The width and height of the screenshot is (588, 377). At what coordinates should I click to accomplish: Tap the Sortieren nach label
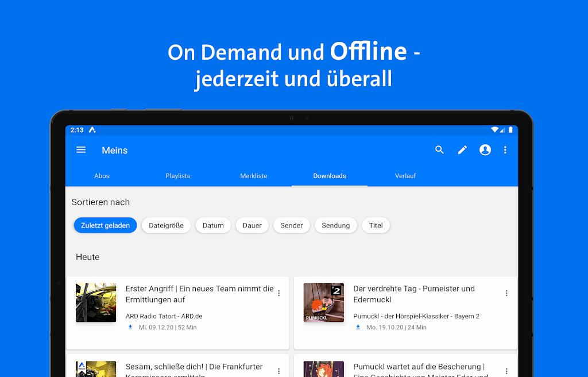pos(100,202)
